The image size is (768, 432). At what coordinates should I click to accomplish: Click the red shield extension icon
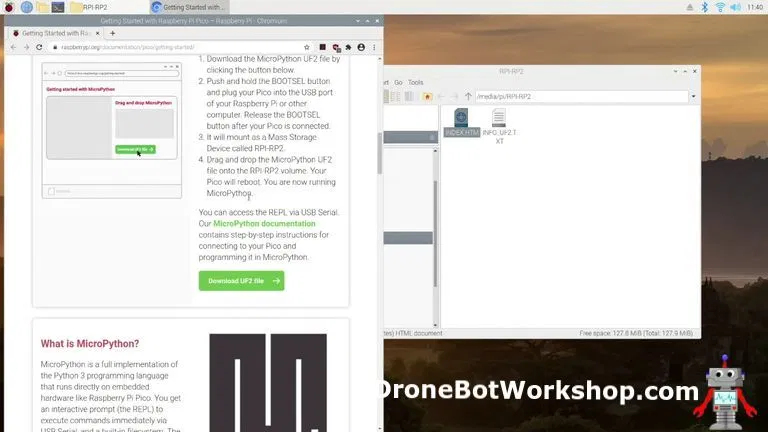click(336, 48)
